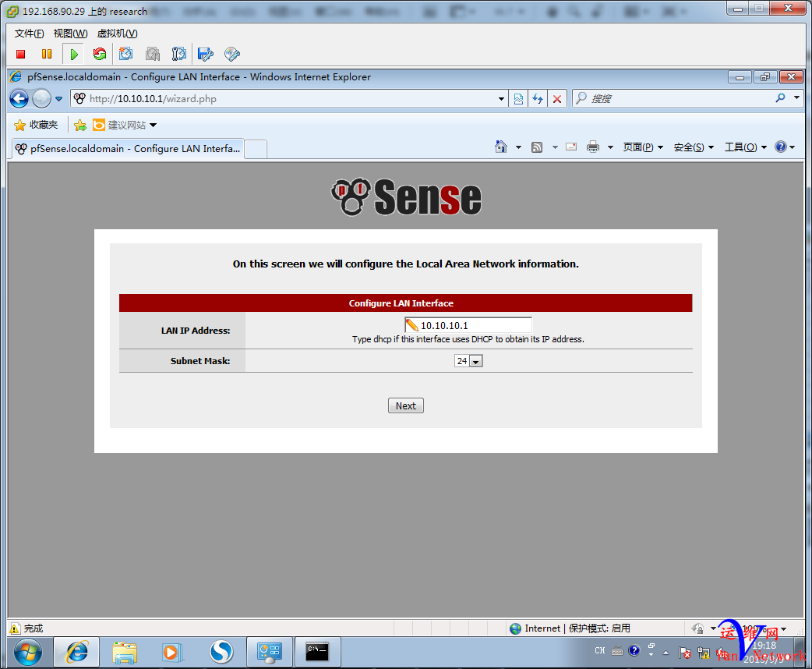Click the Internet zone status indicator
812x669 pixels.
coord(570,628)
